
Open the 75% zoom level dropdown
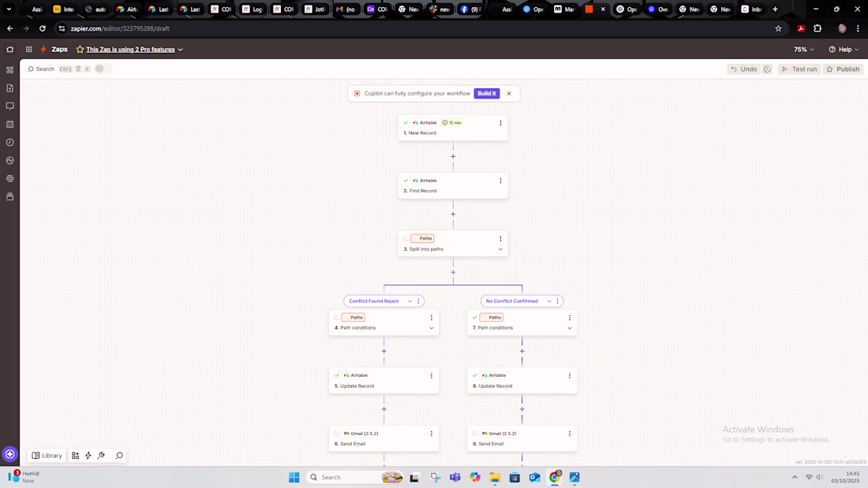[x=804, y=49]
